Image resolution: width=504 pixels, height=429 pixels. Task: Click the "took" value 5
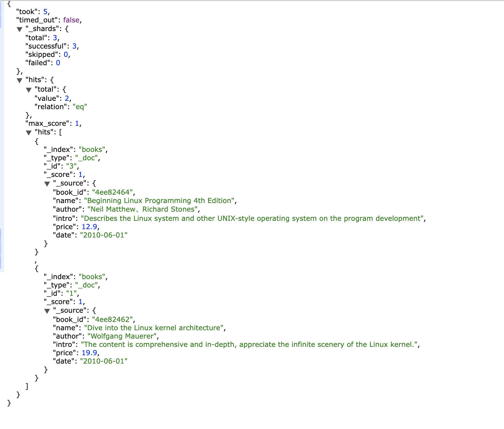point(45,12)
